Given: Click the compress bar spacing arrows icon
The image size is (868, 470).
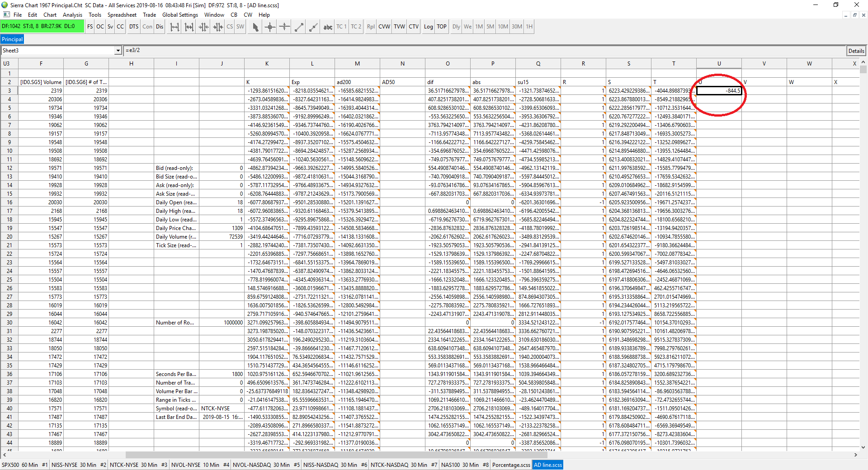Looking at the screenshot, I should pos(203,27).
